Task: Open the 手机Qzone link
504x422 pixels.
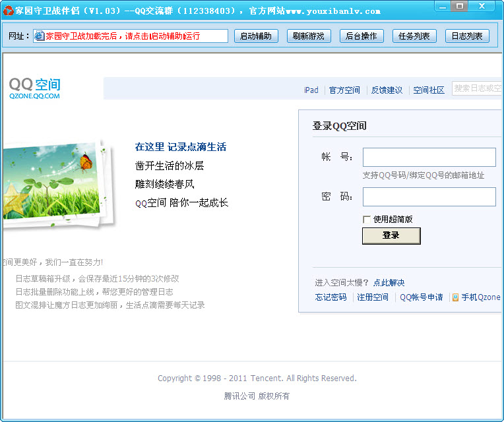Action: point(480,297)
